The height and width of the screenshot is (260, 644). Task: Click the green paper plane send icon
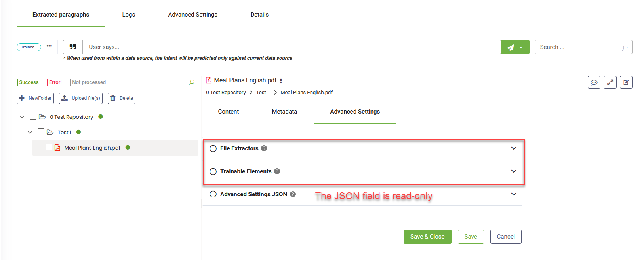(x=511, y=47)
